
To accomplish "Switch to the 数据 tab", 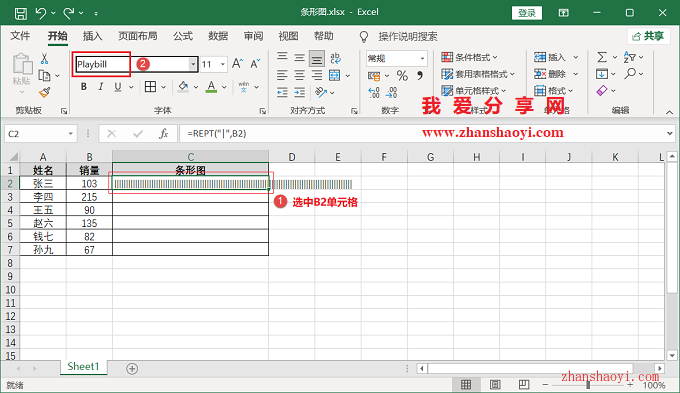I will pyautogui.click(x=218, y=36).
